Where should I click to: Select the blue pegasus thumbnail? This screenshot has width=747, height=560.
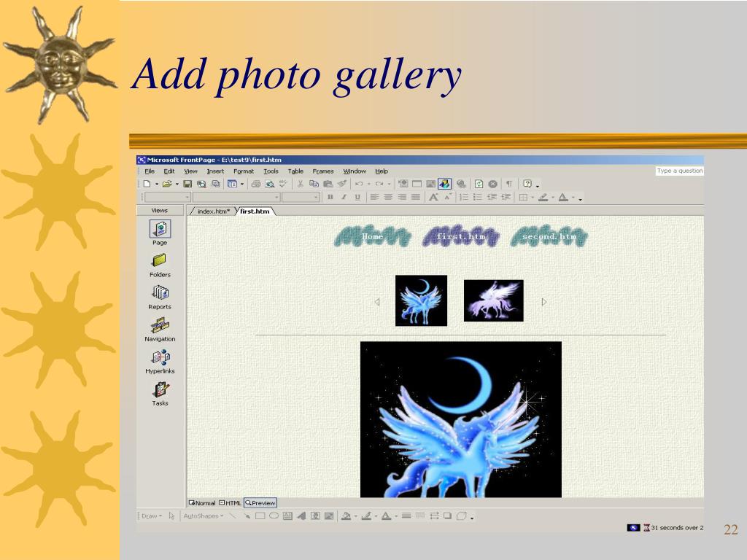point(421,300)
